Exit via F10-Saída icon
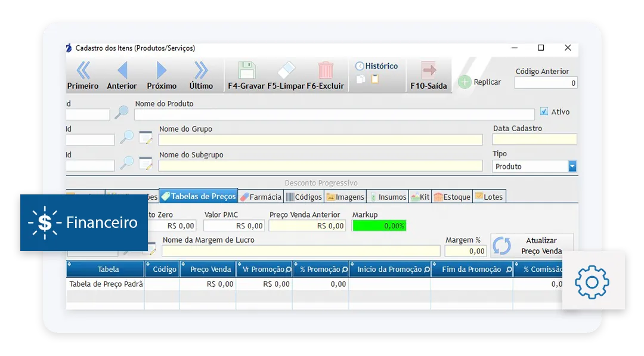This screenshot has width=644, height=356. tap(428, 70)
